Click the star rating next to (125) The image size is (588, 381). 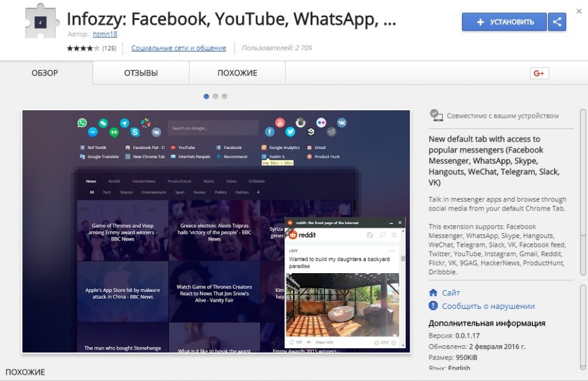tap(83, 48)
